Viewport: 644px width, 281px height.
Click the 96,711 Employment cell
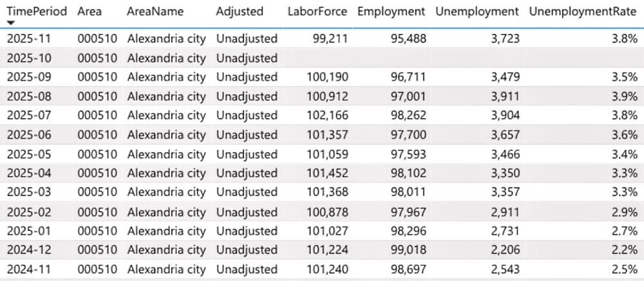(x=408, y=77)
